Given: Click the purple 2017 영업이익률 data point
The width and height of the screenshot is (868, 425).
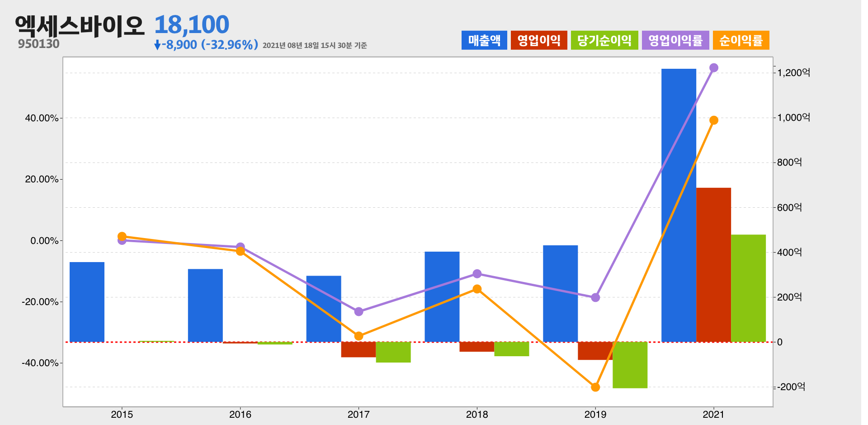Looking at the screenshot, I should click(359, 311).
